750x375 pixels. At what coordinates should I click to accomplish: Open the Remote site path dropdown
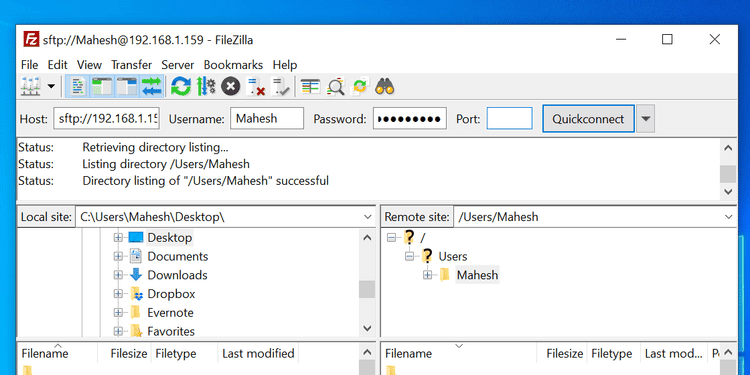(x=728, y=217)
